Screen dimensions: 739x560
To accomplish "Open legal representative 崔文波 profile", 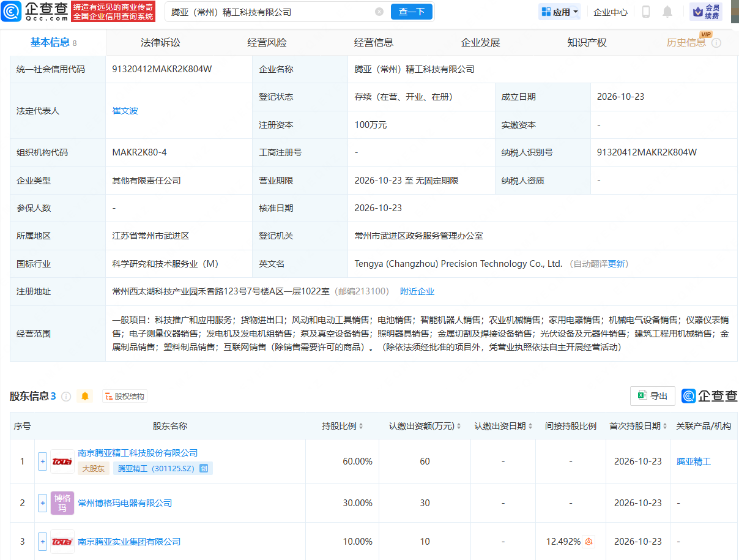I will (x=125, y=111).
